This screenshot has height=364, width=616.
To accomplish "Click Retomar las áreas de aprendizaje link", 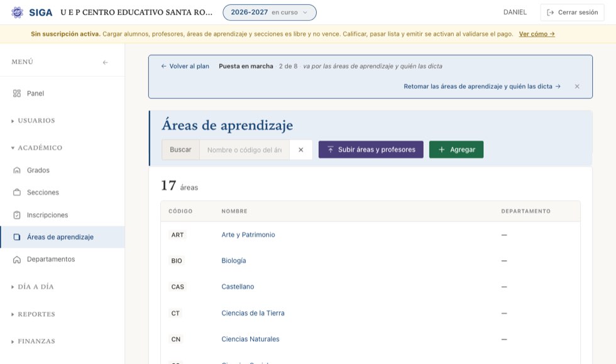I will 482,87.
